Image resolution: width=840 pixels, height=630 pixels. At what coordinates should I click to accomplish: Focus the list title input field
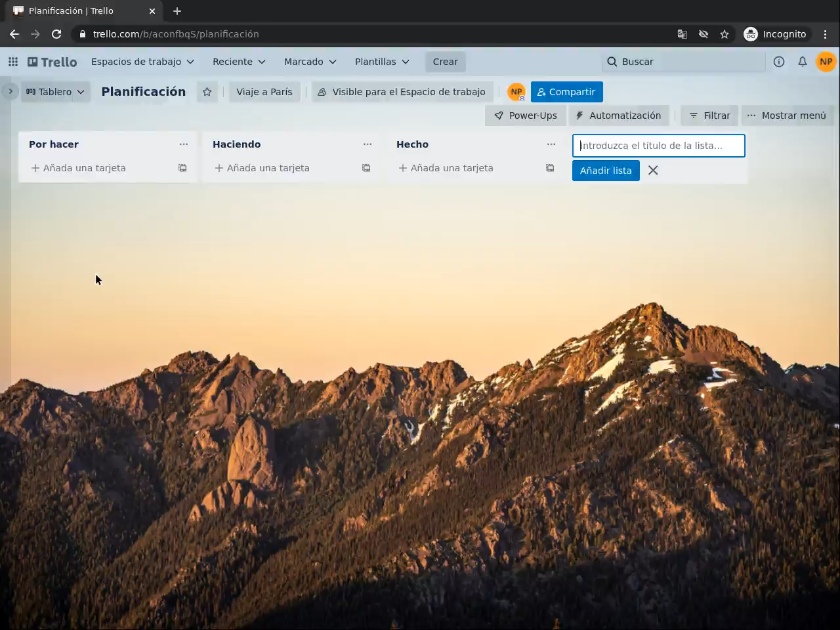(x=659, y=146)
